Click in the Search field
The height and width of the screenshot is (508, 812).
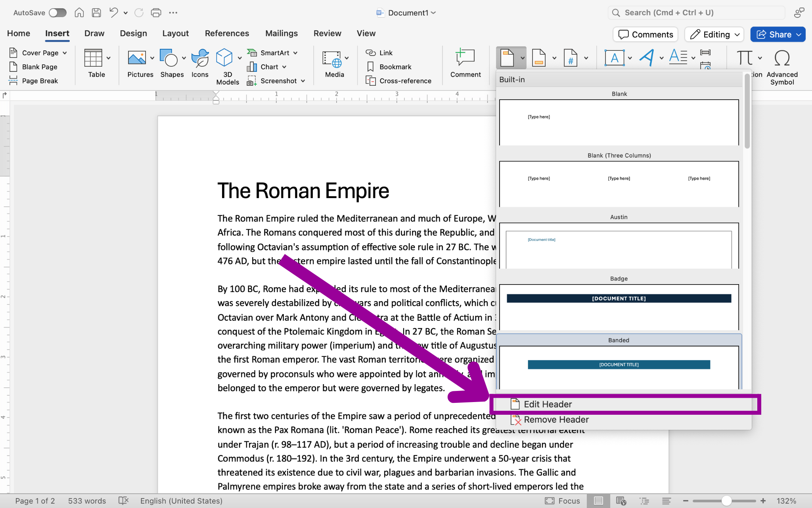tap(696, 13)
